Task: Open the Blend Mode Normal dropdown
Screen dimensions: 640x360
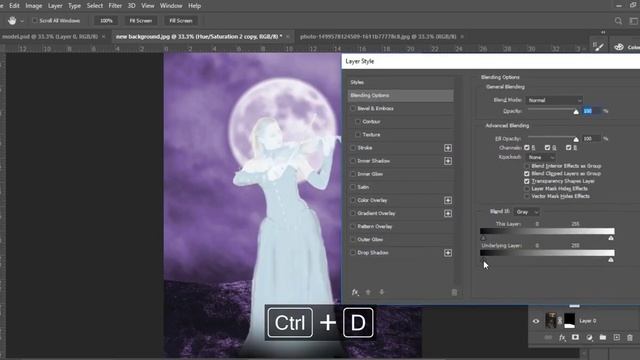Action: (554, 100)
